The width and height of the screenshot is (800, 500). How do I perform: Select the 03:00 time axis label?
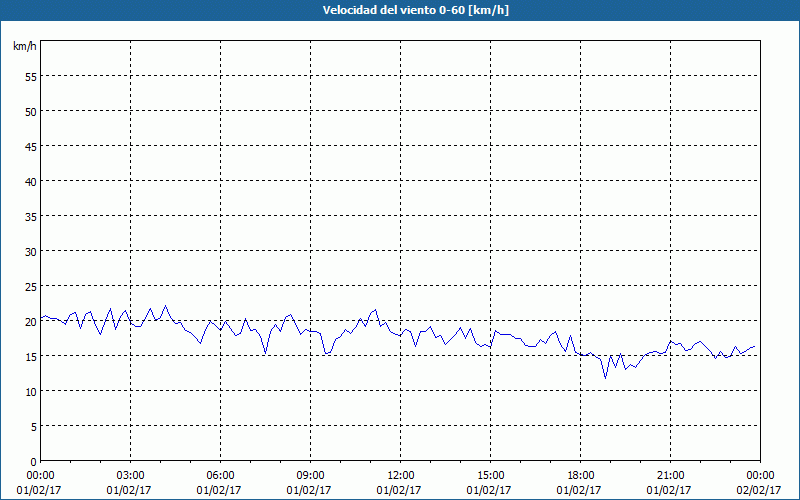[130, 475]
